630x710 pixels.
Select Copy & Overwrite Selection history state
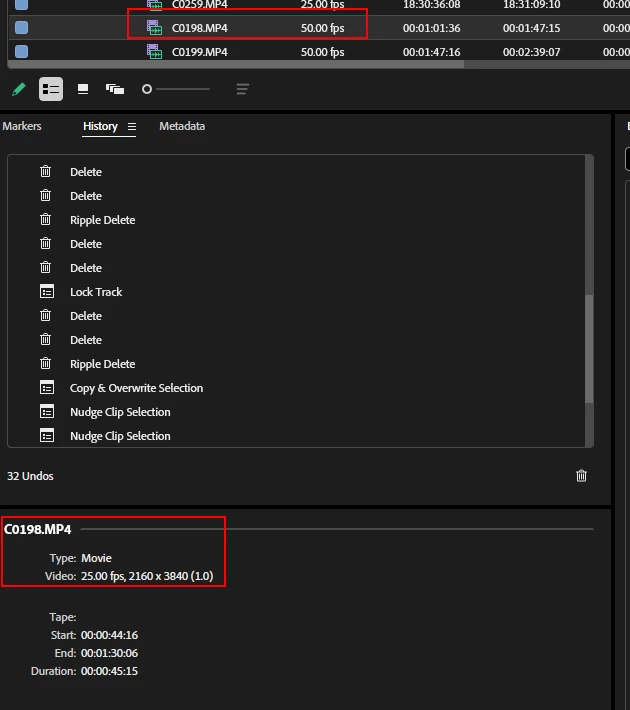[136, 388]
